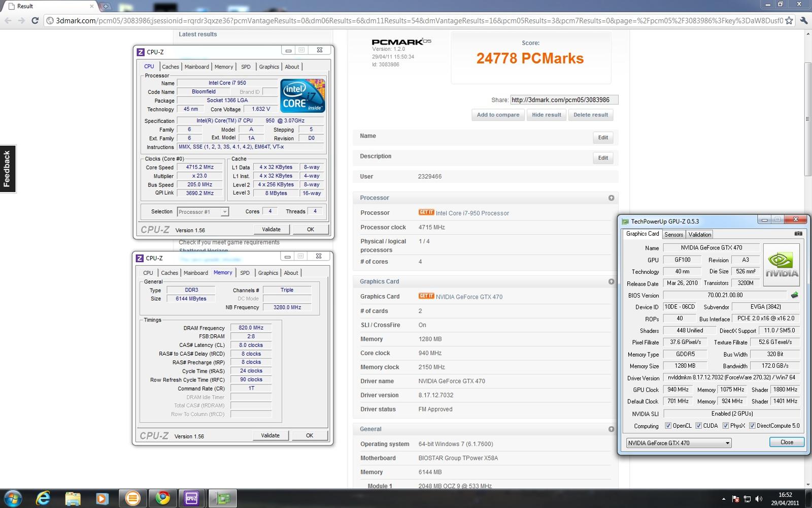Click Validate in top CPU-Z window
The height and width of the screenshot is (508, 812).
(x=271, y=230)
